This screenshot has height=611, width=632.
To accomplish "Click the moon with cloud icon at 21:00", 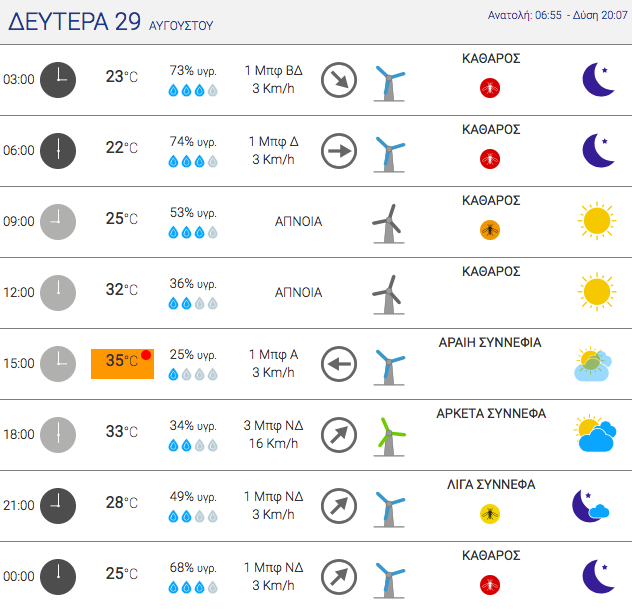I will [591, 505].
